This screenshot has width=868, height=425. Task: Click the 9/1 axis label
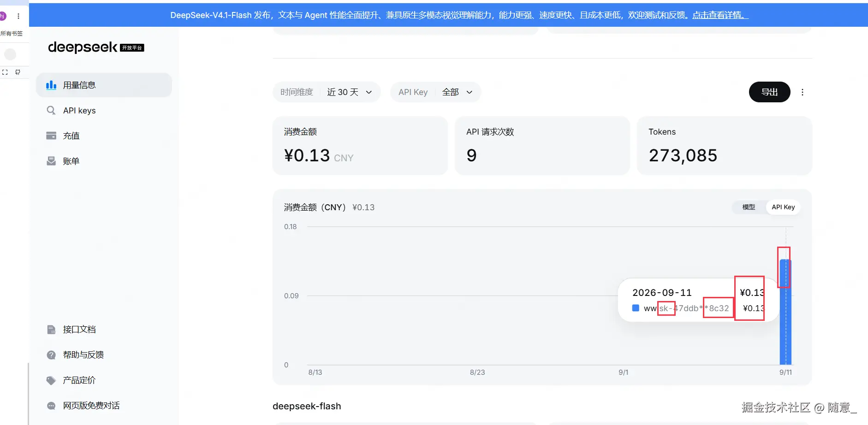point(623,372)
